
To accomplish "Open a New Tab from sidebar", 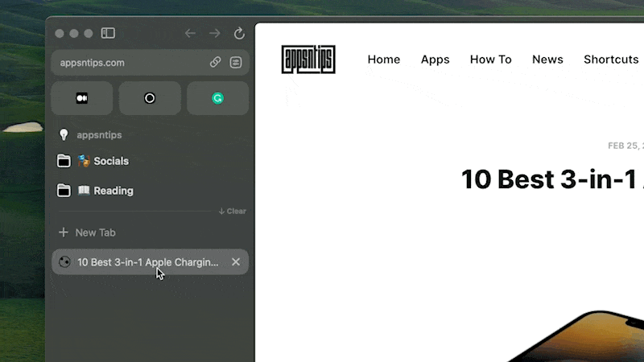I will 95,232.
